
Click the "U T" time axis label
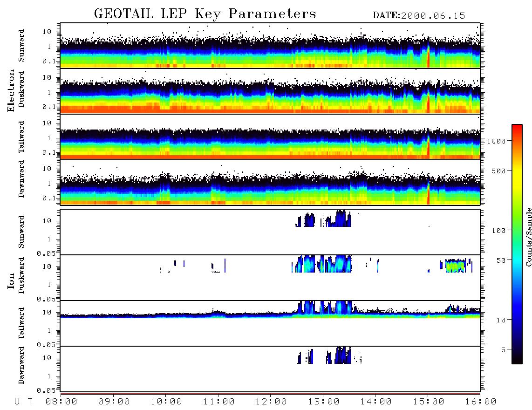pyautogui.click(x=23, y=402)
